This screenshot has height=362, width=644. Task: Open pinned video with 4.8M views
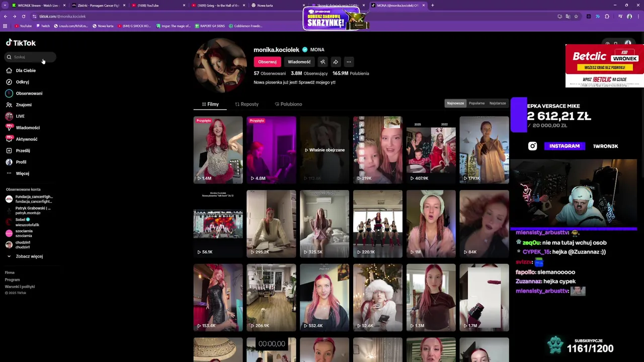271,150
